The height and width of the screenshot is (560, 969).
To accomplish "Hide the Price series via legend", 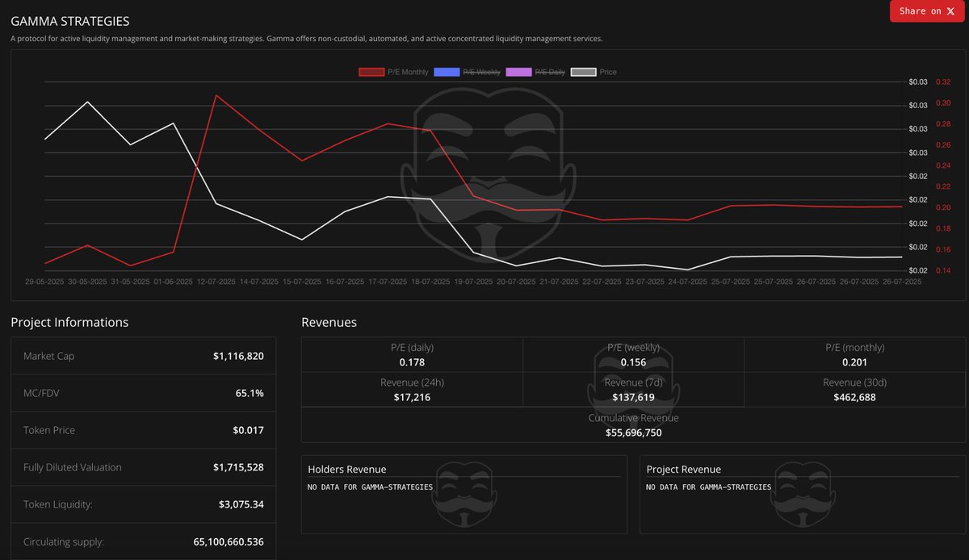I will tap(594, 72).
